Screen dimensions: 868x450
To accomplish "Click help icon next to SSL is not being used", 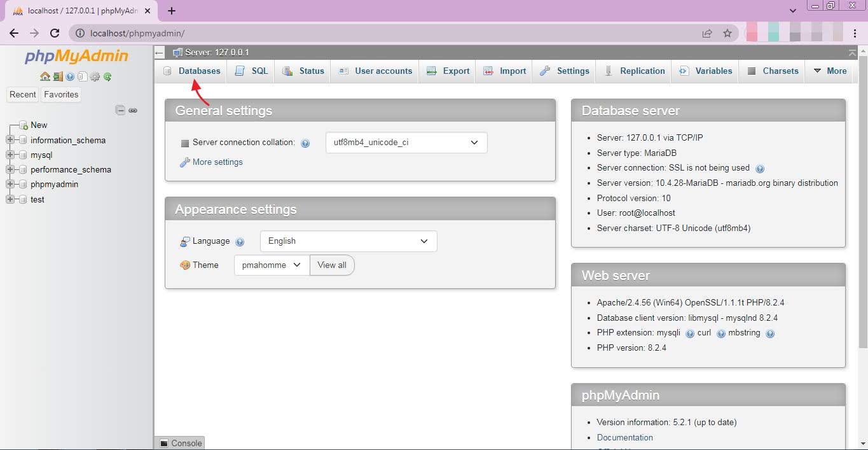I will click(x=759, y=169).
